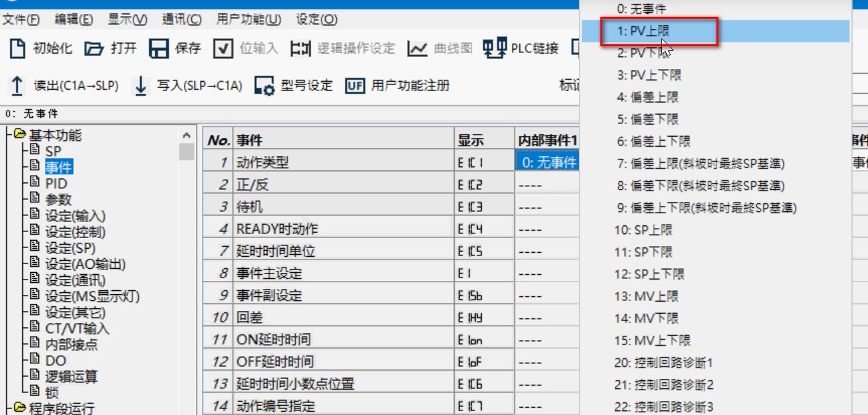Click the 保存 (Save) disk icon
868x415 pixels.
pyautogui.click(x=158, y=48)
